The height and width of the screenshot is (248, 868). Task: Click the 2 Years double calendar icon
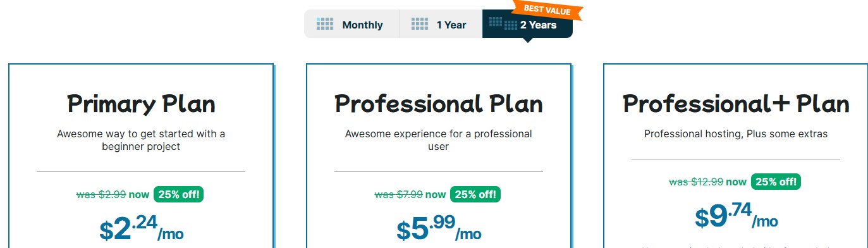click(503, 25)
